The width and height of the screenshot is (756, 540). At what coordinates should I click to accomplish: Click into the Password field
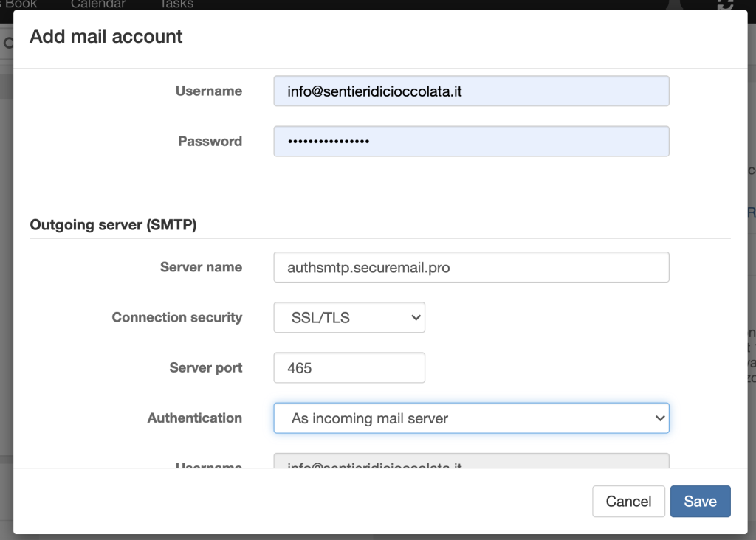tap(470, 142)
